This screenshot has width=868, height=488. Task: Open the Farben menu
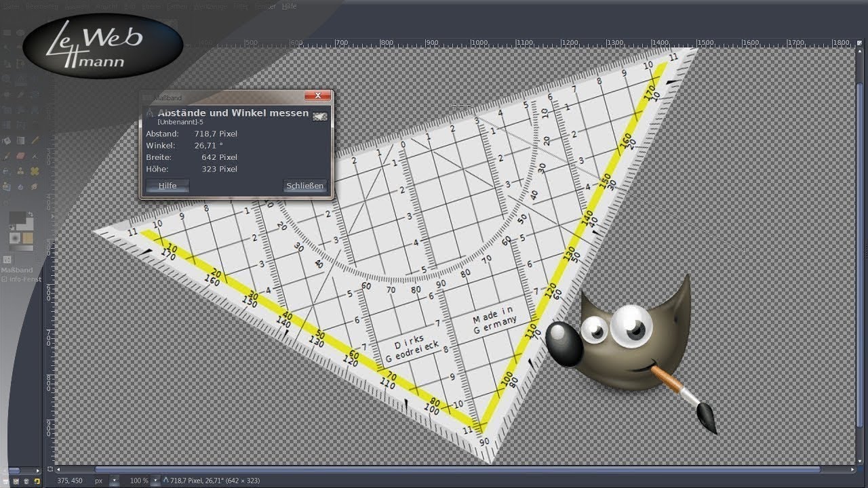[x=178, y=6]
